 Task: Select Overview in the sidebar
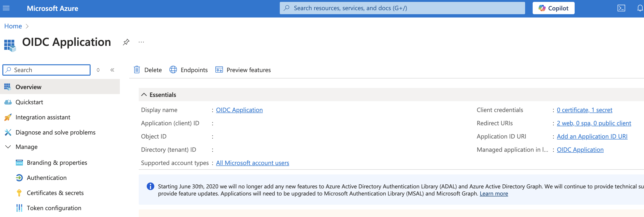60,87
